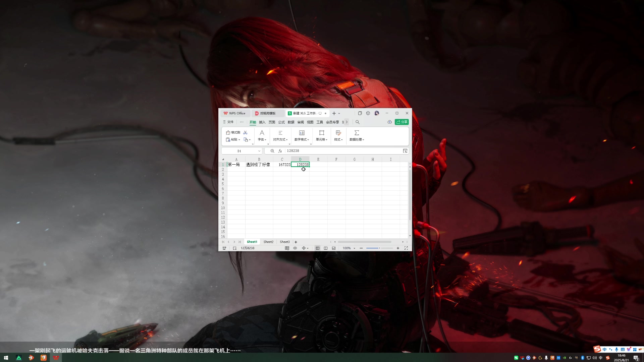Toggle the 中 IME indicator in system tray
The height and width of the screenshot is (362, 644).
[x=601, y=358]
